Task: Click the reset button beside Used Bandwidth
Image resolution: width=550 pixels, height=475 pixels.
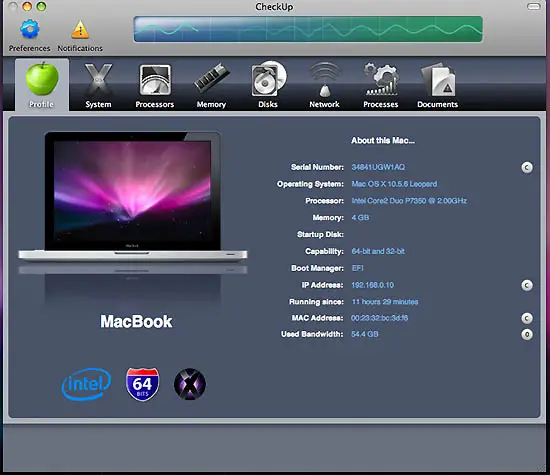Action: [x=526, y=334]
